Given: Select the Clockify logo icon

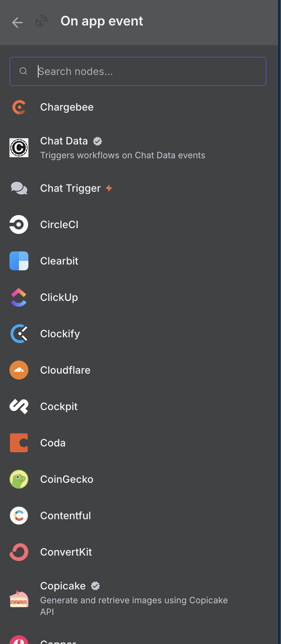Looking at the screenshot, I should 19,334.
